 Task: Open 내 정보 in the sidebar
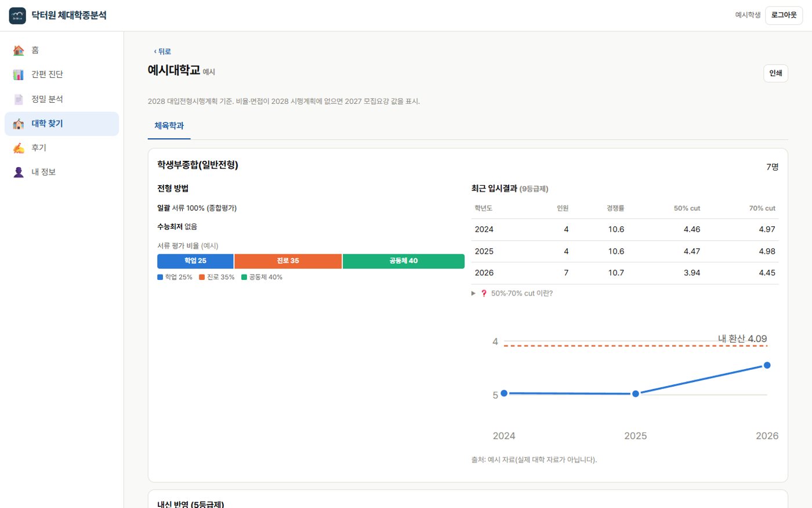tap(61, 172)
